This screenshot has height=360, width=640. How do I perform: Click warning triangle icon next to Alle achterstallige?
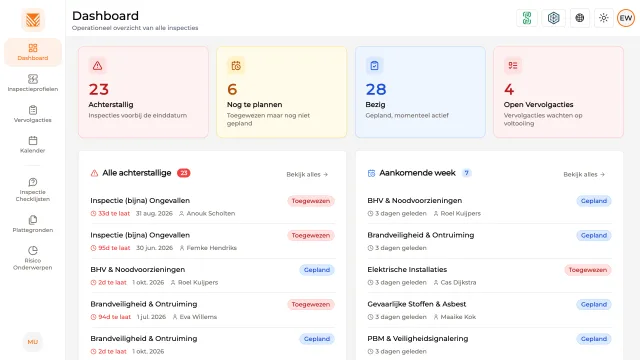pos(94,173)
